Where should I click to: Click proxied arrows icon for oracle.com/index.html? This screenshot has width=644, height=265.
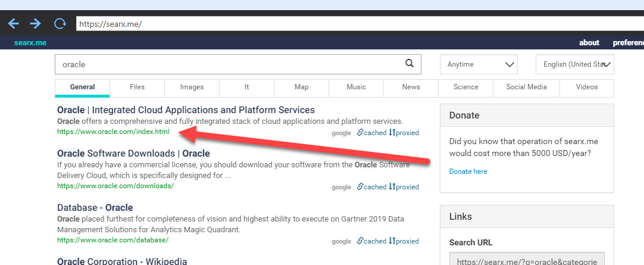392,132
